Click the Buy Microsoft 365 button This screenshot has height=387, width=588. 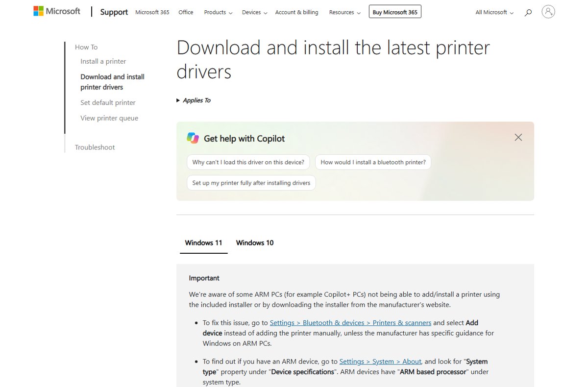395,12
